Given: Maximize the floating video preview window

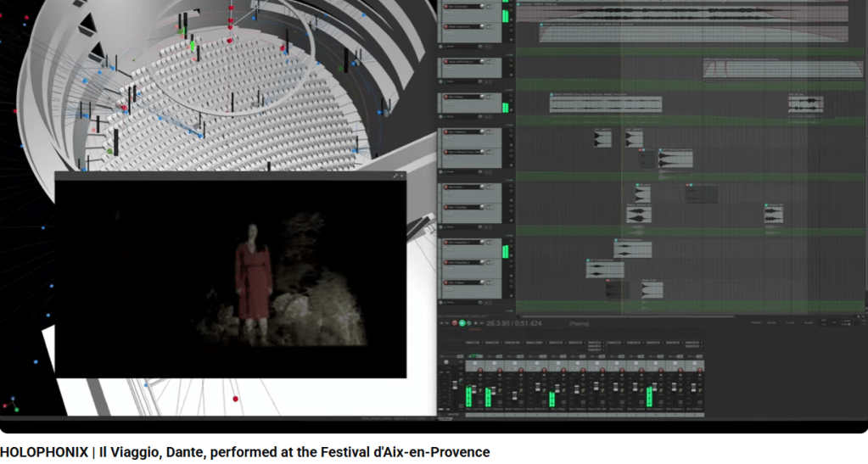Looking at the screenshot, I should 395,176.
